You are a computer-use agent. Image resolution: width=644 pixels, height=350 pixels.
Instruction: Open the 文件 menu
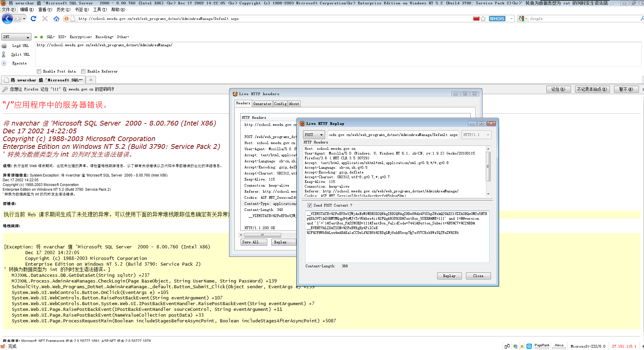pos(9,9)
